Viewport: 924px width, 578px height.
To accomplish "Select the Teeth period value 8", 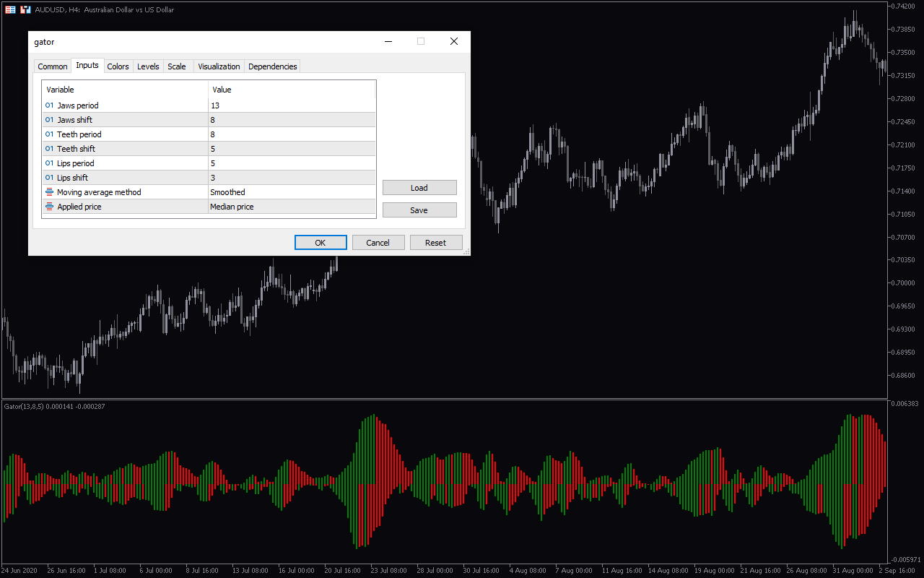I will [292, 134].
